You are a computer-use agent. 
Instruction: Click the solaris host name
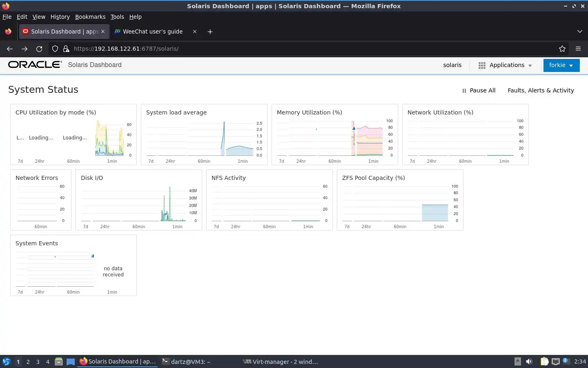pyautogui.click(x=452, y=65)
